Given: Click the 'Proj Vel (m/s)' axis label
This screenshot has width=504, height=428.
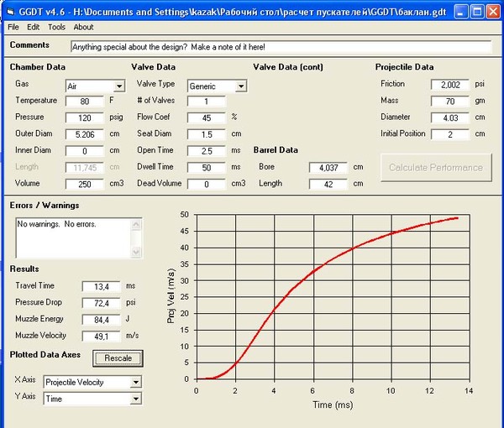Looking at the screenshot, I should point(171,296).
